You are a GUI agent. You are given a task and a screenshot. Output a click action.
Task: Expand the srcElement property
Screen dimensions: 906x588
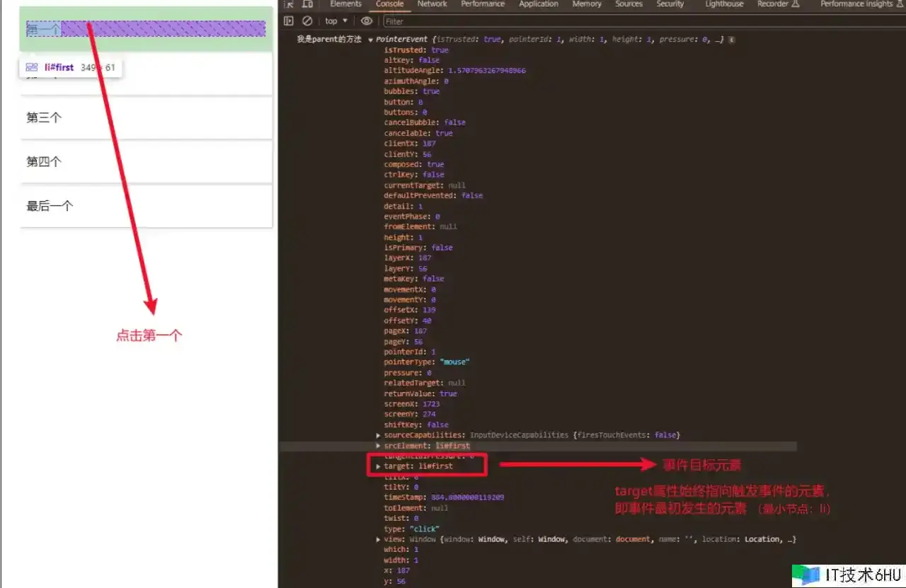click(x=379, y=446)
